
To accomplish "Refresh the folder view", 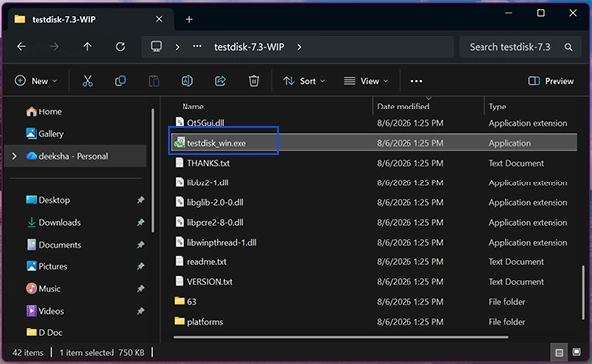I will click(x=120, y=47).
